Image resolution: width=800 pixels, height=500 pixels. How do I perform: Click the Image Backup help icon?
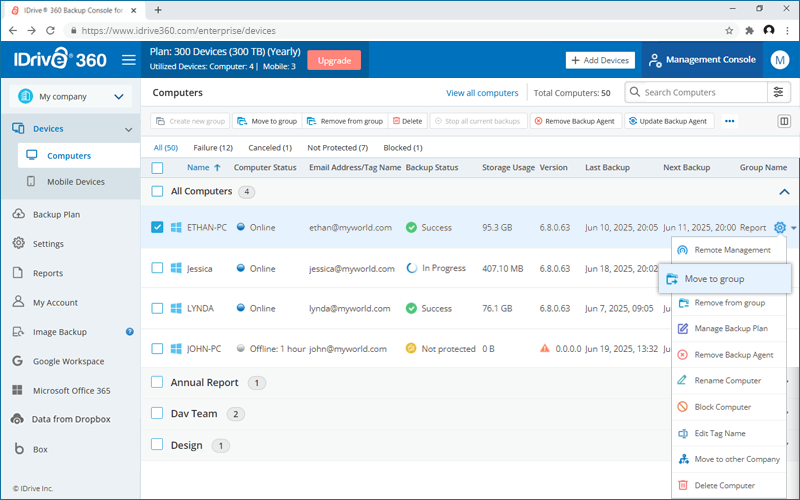[130, 332]
